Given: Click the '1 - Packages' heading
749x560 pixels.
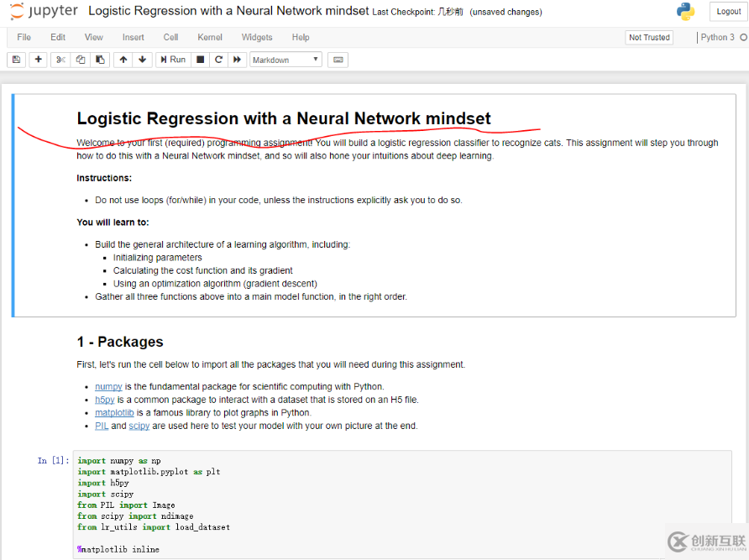Looking at the screenshot, I should [120, 342].
